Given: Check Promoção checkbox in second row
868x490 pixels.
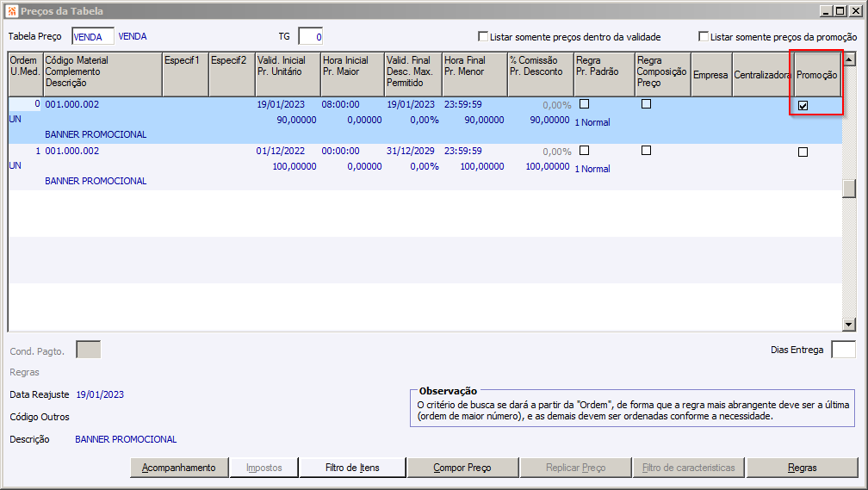Looking at the screenshot, I should 803,152.
